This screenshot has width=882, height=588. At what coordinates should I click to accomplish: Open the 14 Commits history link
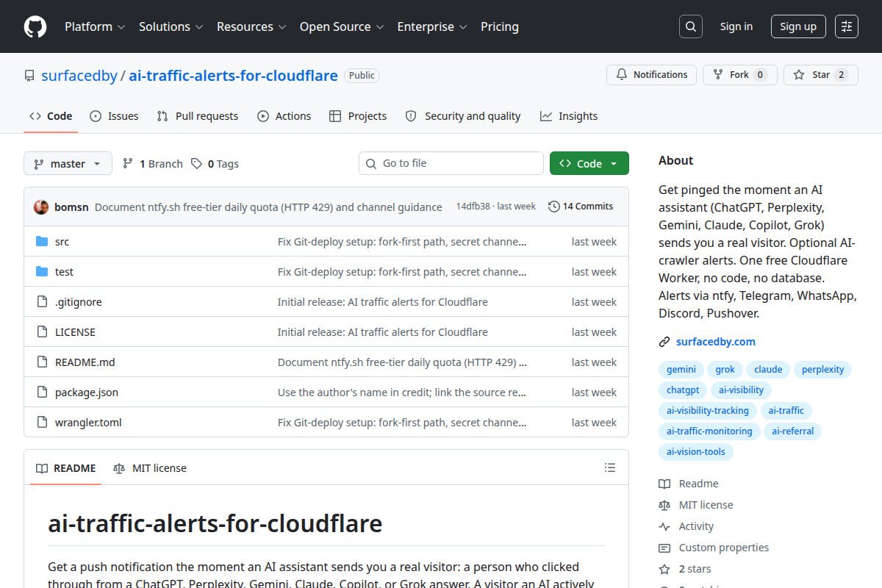(x=581, y=207)
